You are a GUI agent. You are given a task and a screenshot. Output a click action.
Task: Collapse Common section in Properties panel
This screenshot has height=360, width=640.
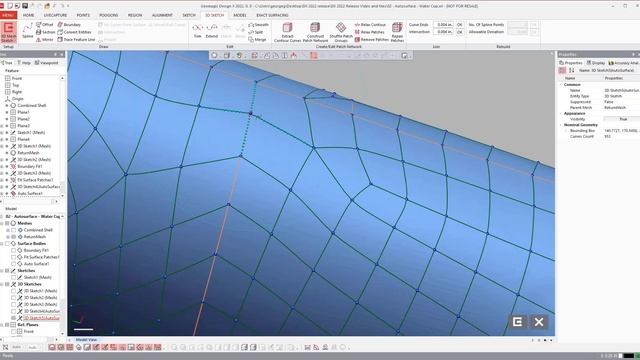(x=561, y=84)
